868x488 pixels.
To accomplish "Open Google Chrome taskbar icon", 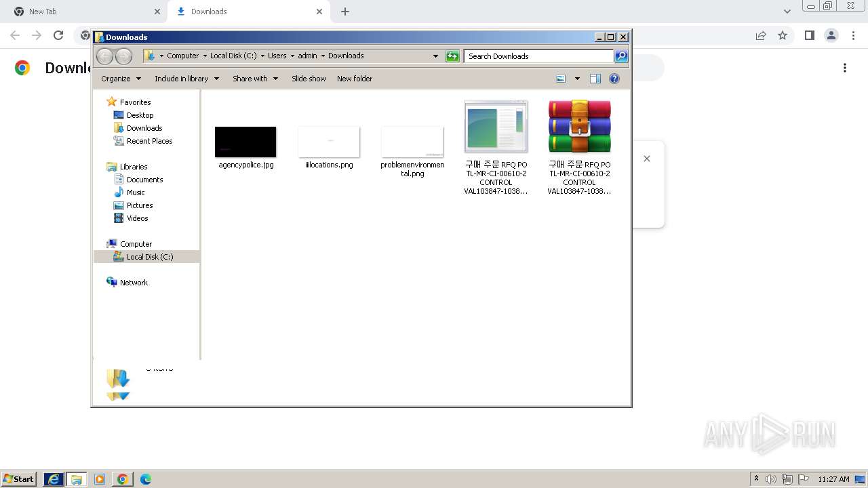I will pos(123,479).
